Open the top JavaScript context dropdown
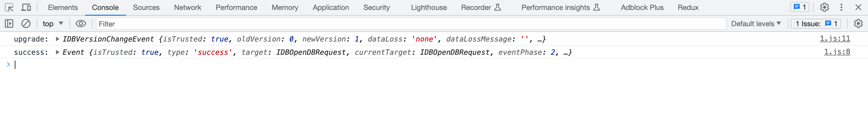Screen dimensions: 868x130 click(52, 23)
